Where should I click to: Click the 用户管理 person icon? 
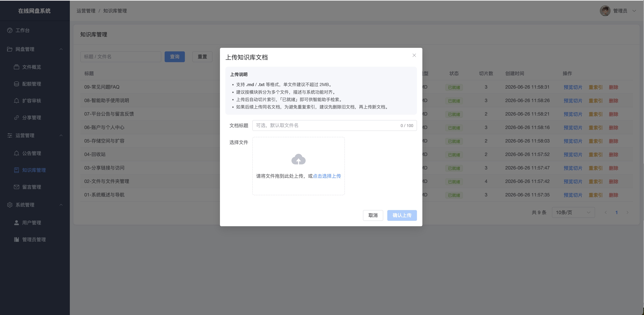pyautogui.click(x=17, y=223)
